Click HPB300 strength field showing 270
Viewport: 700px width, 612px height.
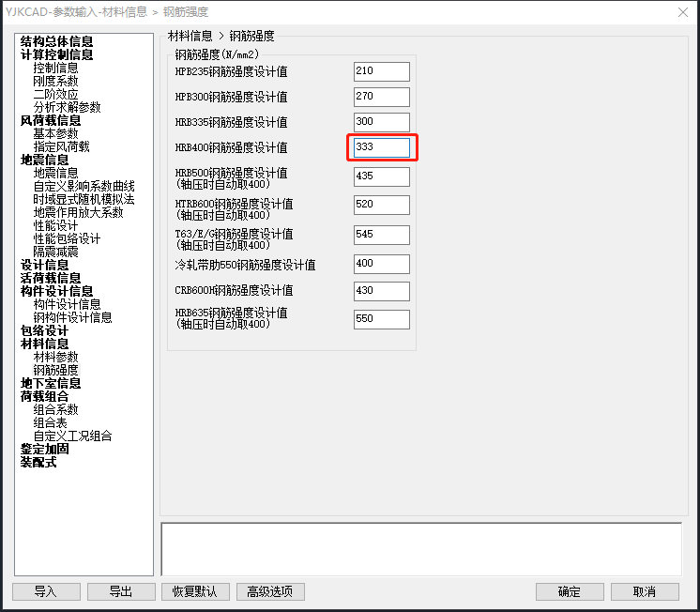pyautogui.click(x=382, y=97)
